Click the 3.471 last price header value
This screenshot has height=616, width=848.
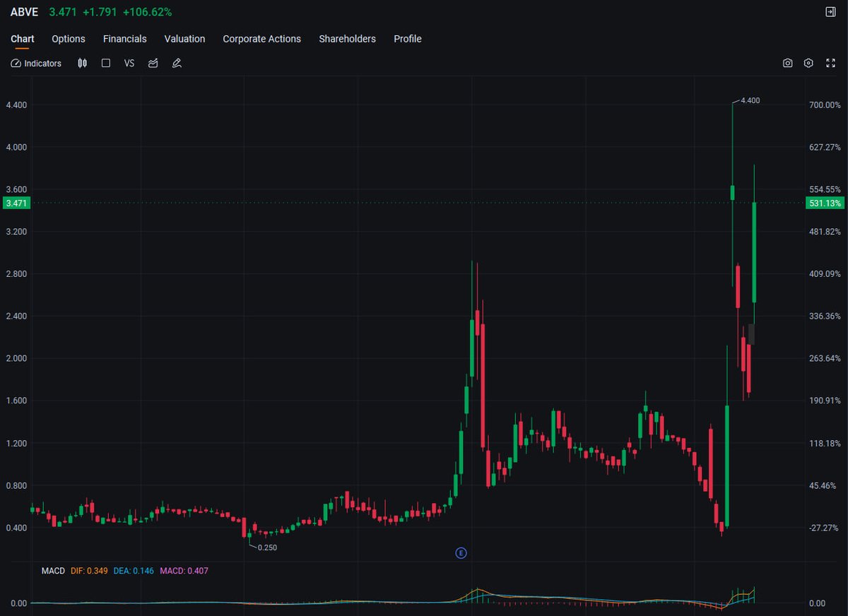63,12
